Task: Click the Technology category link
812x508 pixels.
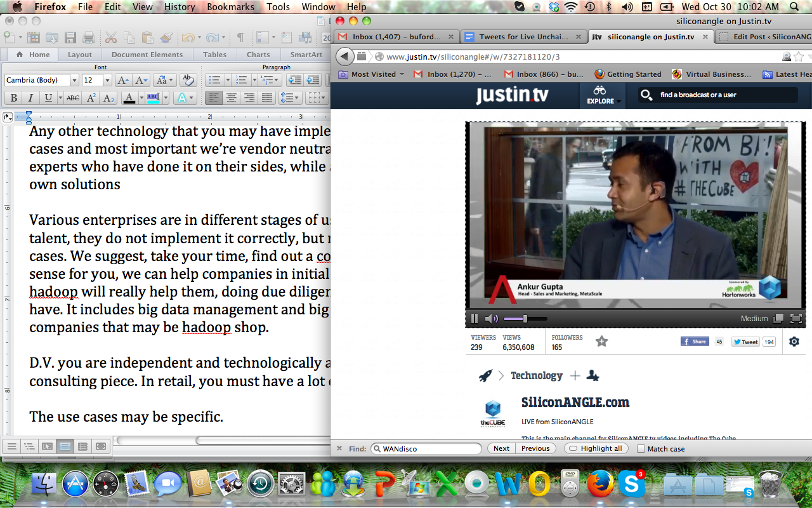Action: point(537,375)
